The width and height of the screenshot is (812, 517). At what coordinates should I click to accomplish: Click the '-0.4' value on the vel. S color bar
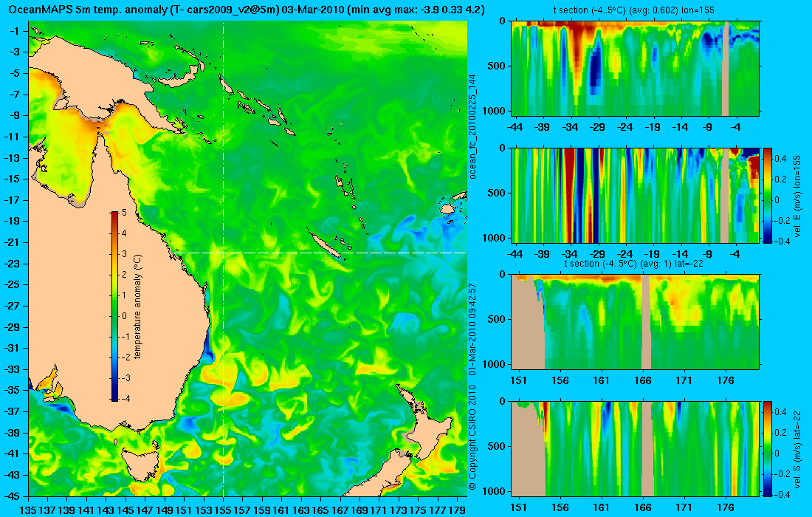click(x=782, y=493)
